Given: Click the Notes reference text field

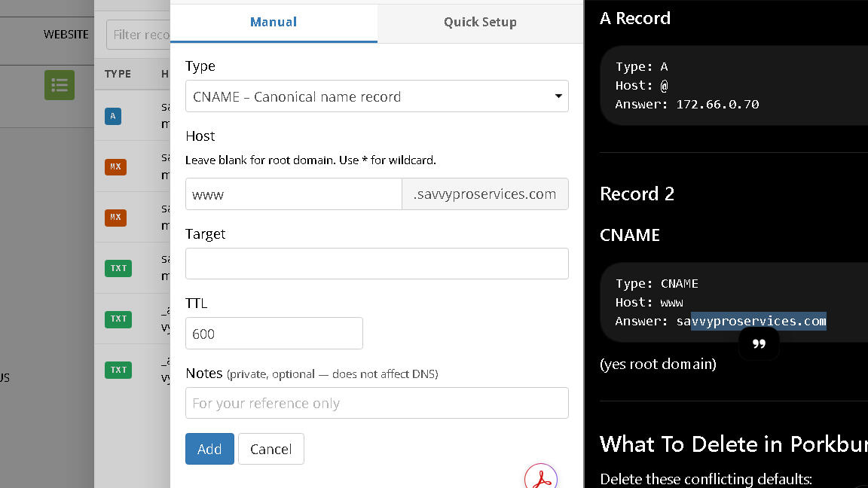Looking at the screenshot, I should (x=376, y=403).
